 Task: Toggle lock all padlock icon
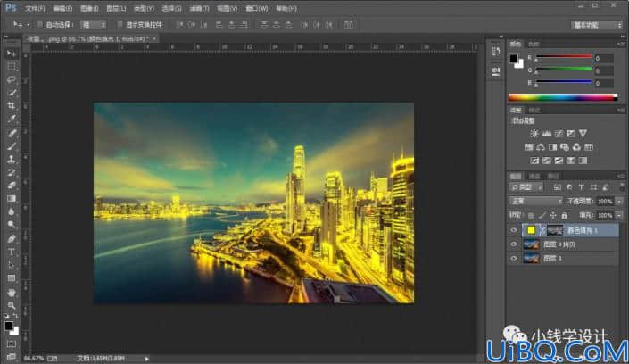[565, 216]
